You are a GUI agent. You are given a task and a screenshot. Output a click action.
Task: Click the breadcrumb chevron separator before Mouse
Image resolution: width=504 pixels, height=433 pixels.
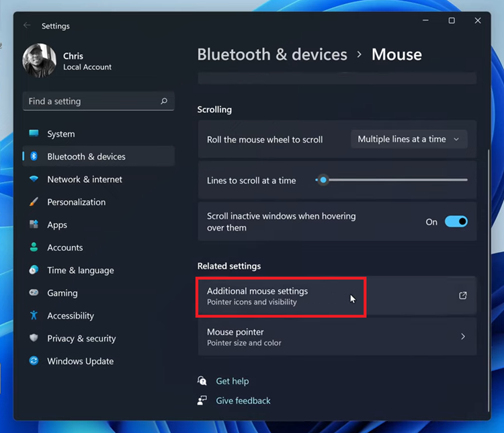tap(360, 54)
